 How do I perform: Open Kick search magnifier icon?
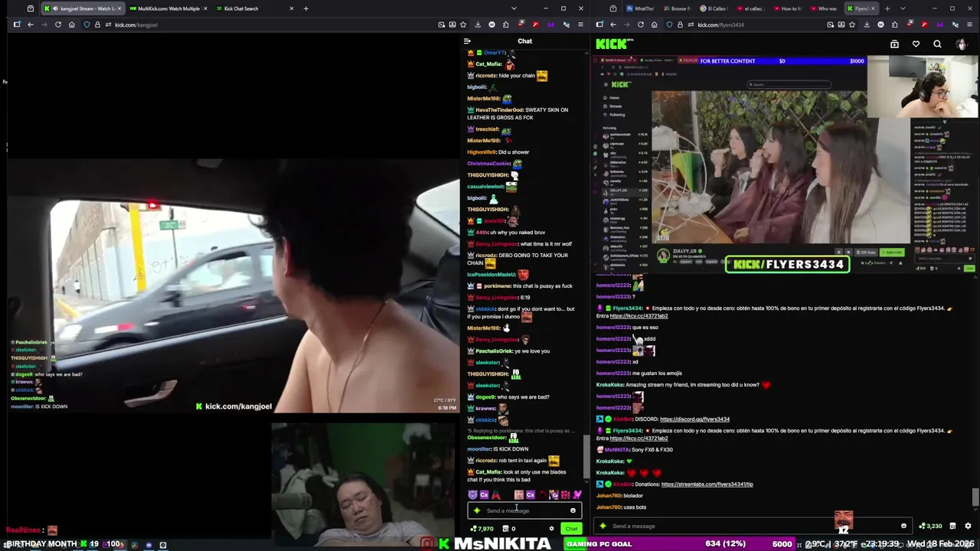[x=937, y=44]
